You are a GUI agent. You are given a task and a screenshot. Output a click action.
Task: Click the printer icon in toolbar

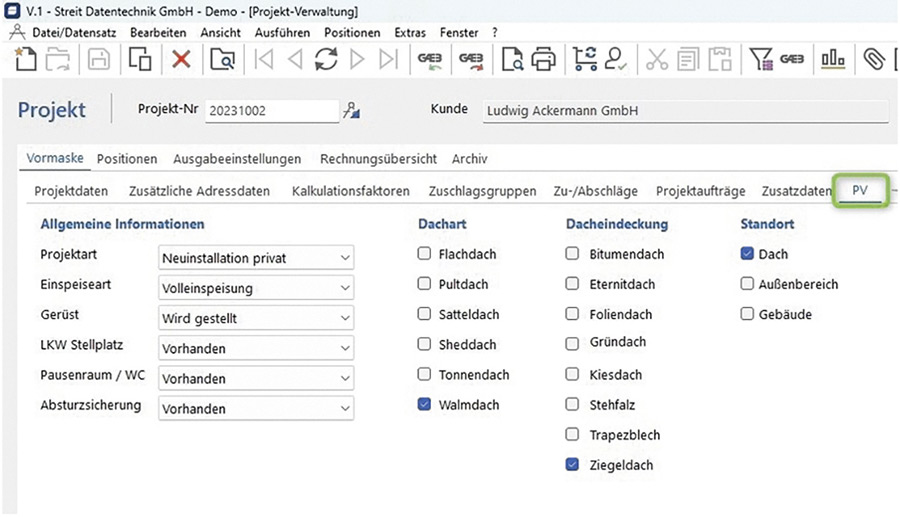543,60
